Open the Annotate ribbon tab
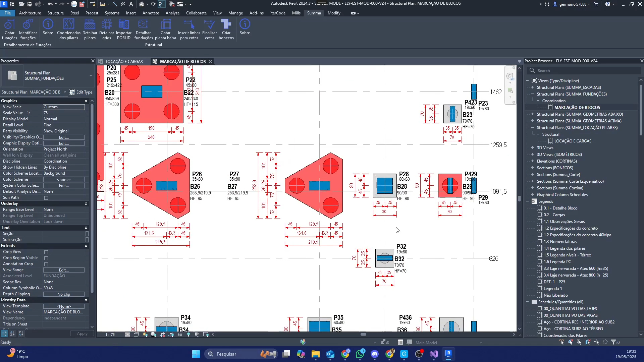This screenshot has width=644, height=362. 151,13
